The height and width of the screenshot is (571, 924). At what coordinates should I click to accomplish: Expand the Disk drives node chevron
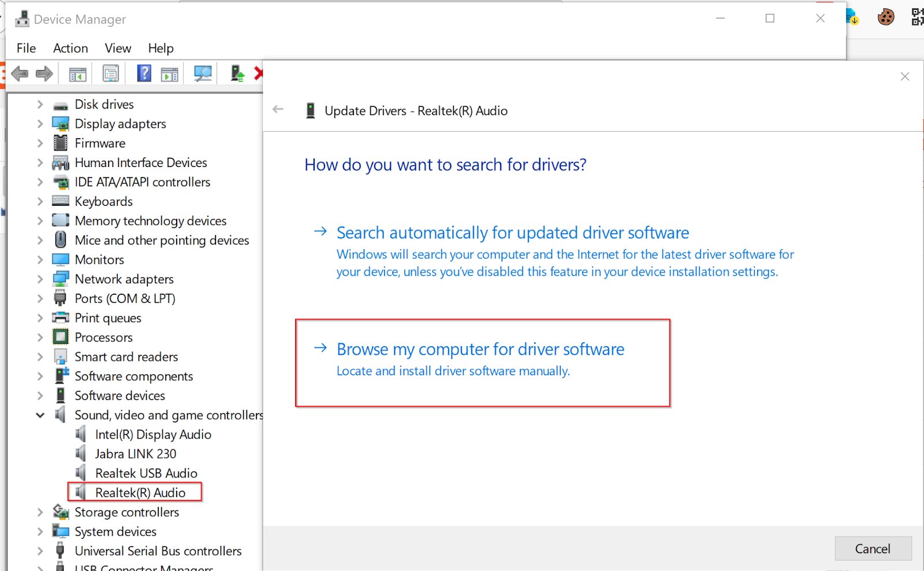click(40, 105)
